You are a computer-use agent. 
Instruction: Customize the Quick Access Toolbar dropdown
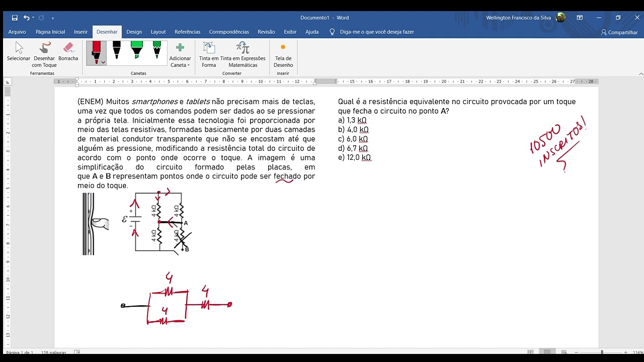pos(53,18)
